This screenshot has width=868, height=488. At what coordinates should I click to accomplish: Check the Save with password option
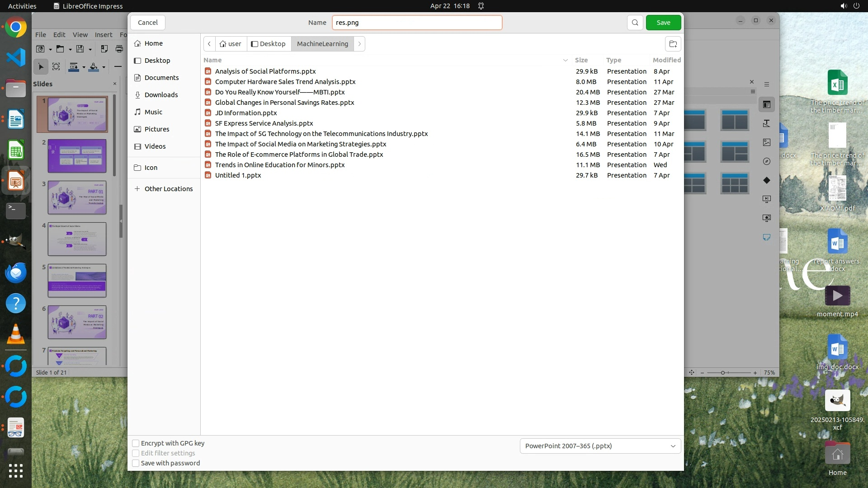[x=136, y=463]
